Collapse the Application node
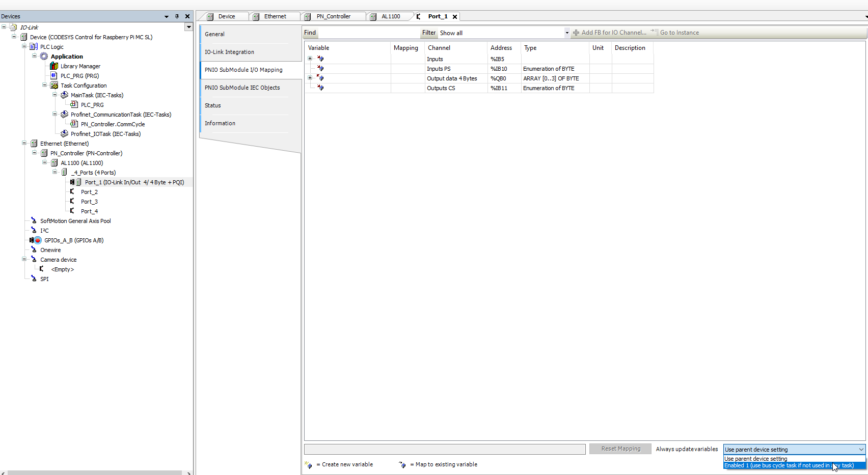Image resolution: width=868 pixels, height=475 pixels. [34, 56]
